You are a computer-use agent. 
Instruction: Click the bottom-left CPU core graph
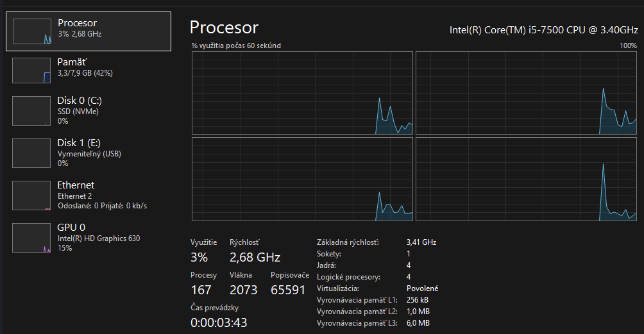point(302,179)
